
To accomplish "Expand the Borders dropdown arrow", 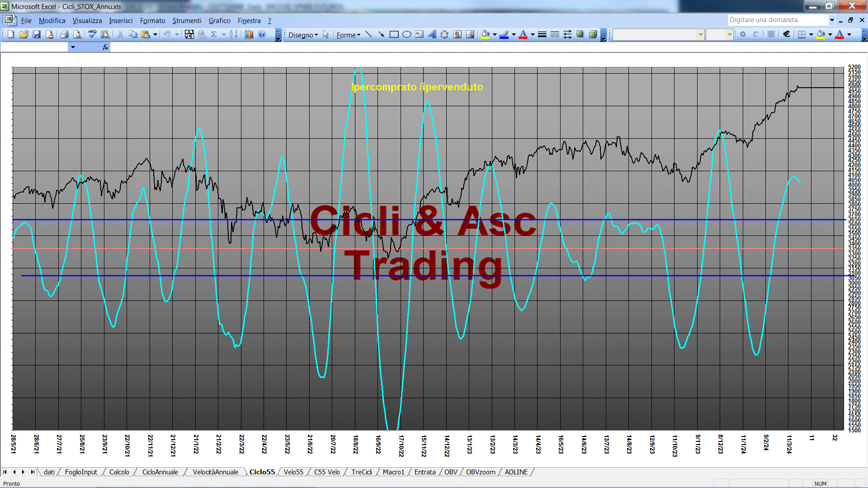I will [x=811, y=34].
